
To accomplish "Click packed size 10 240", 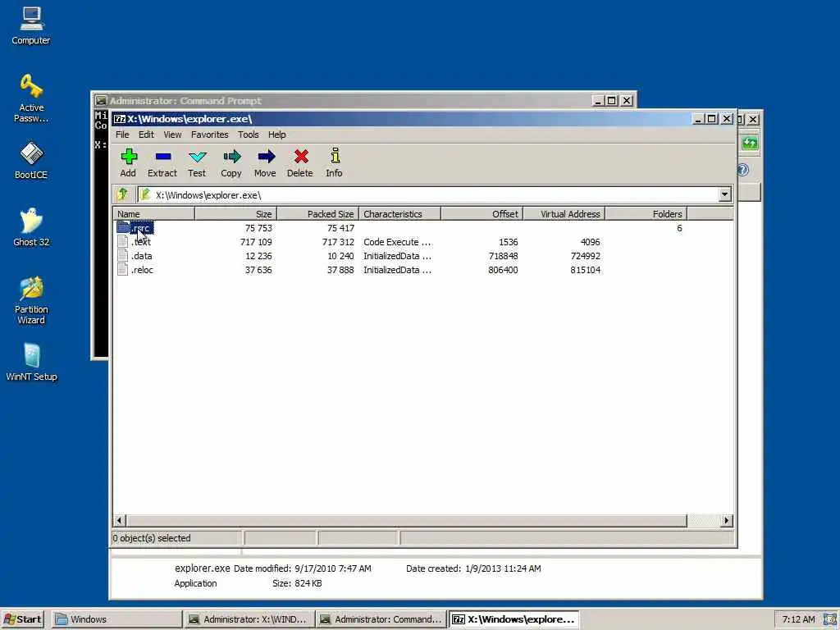I will 340,256.
